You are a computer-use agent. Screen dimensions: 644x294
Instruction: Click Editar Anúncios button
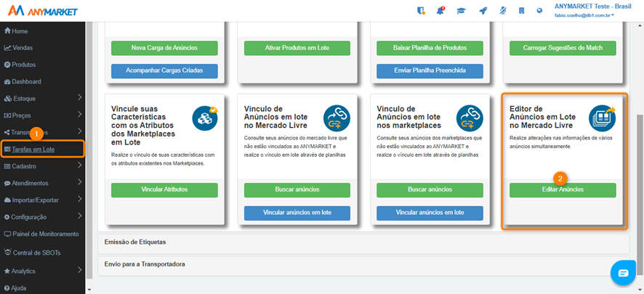pos(563,190)
